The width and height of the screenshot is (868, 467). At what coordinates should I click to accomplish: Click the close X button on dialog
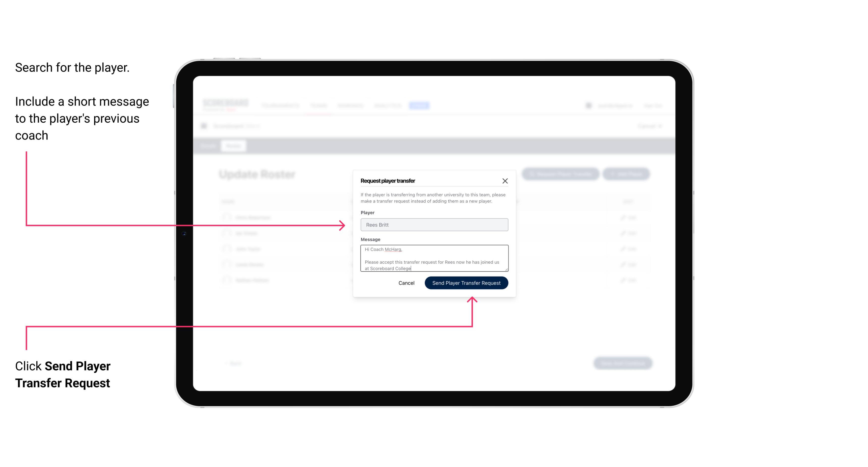(505, 180)
